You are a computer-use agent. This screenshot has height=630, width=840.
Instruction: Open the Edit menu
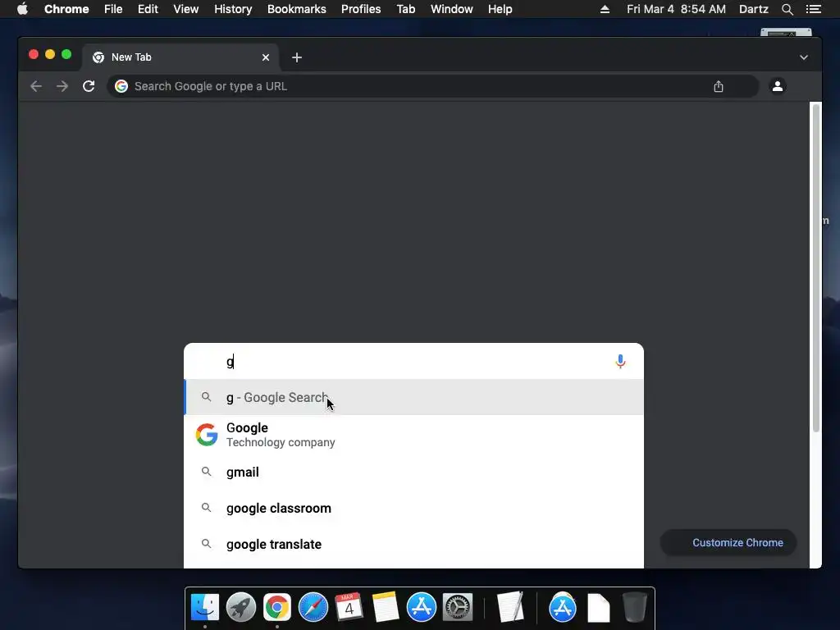tap(148, 9)
